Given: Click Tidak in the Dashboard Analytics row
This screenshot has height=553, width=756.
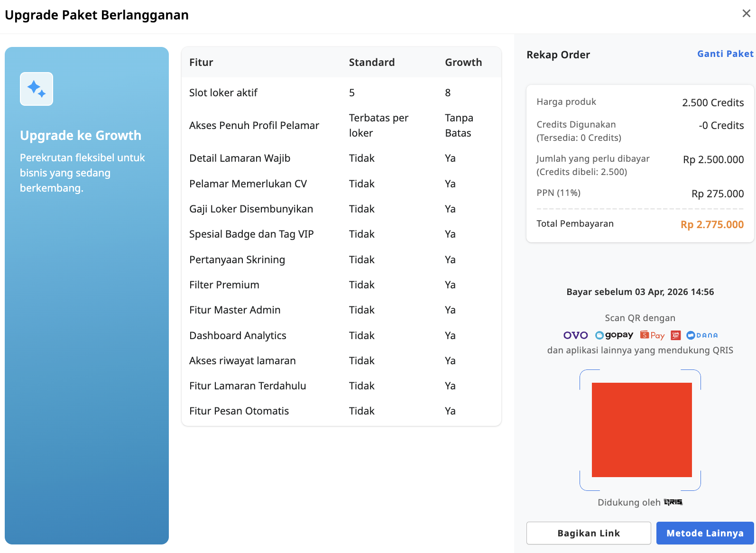Looking at the screenshot, I should (x=362, y=335).
